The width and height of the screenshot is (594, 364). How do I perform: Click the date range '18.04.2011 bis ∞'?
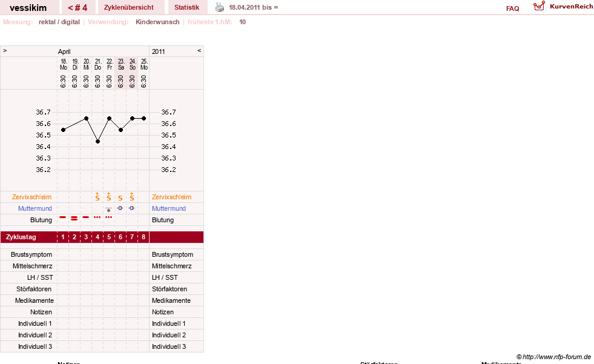pyautogui.click(x=254, y=8)
